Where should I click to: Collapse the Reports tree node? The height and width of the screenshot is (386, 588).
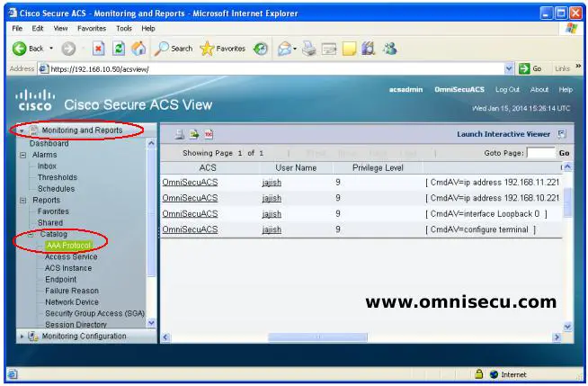point(22,201)
